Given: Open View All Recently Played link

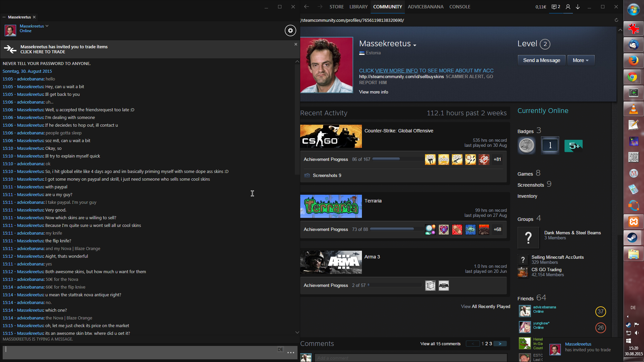Looking at the screenshot, I should [x=485, y=306].
